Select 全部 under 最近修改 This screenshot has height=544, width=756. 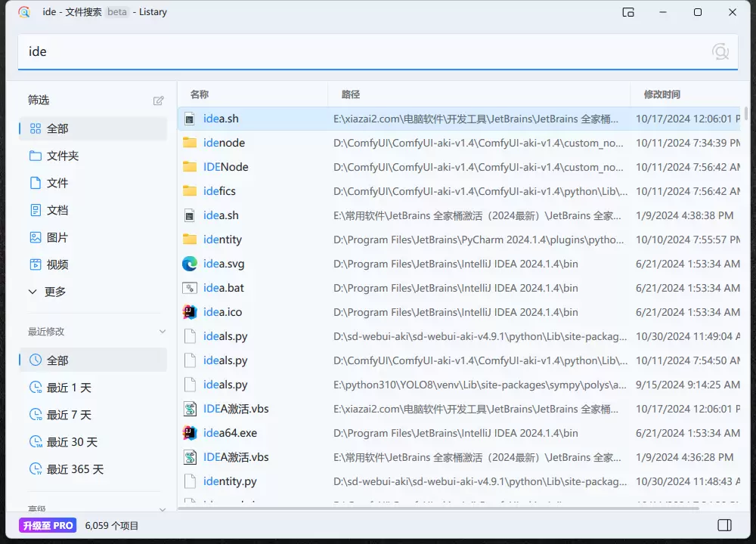tap(93, 360)
